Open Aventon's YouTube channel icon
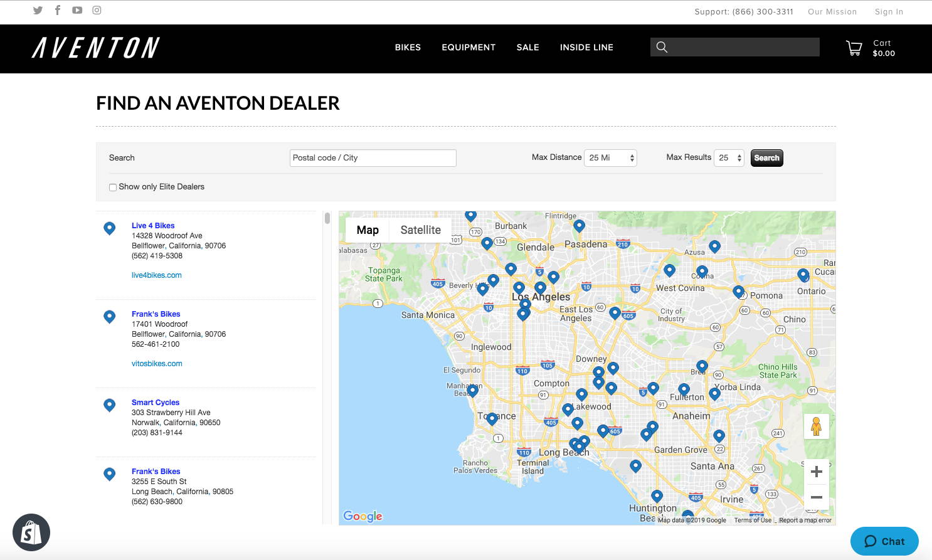This screenshot has width=932, height=560. pyautogui.click(x=77, y=10)
